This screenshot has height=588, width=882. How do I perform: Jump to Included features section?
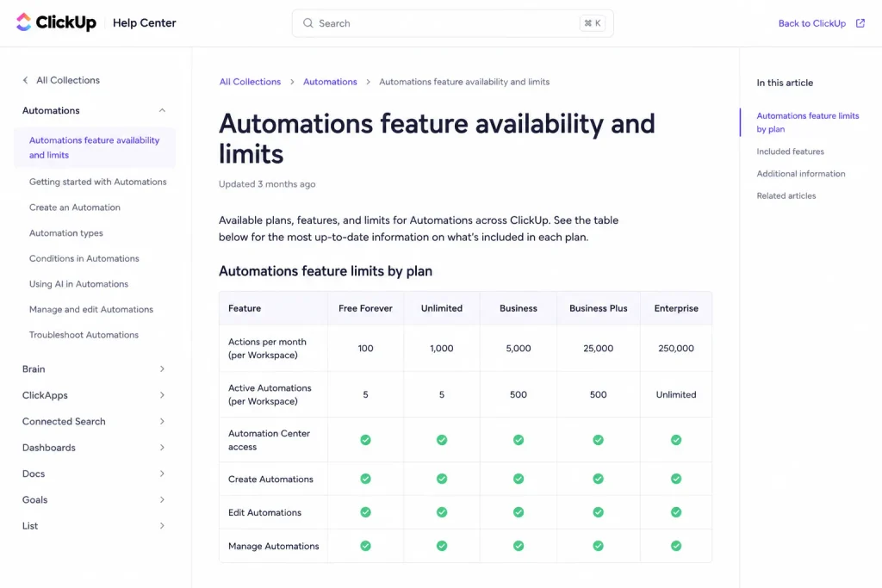(x=791, y=152)
